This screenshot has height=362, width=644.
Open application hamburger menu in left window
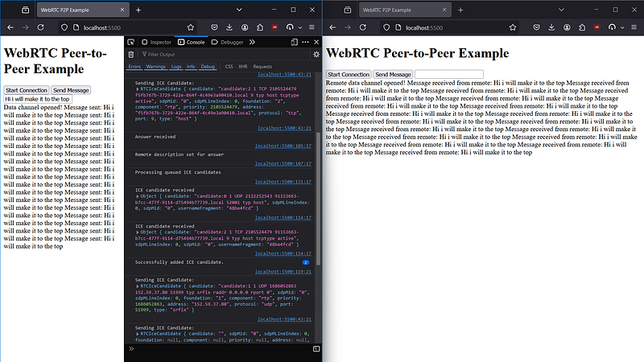pos(312,27)
